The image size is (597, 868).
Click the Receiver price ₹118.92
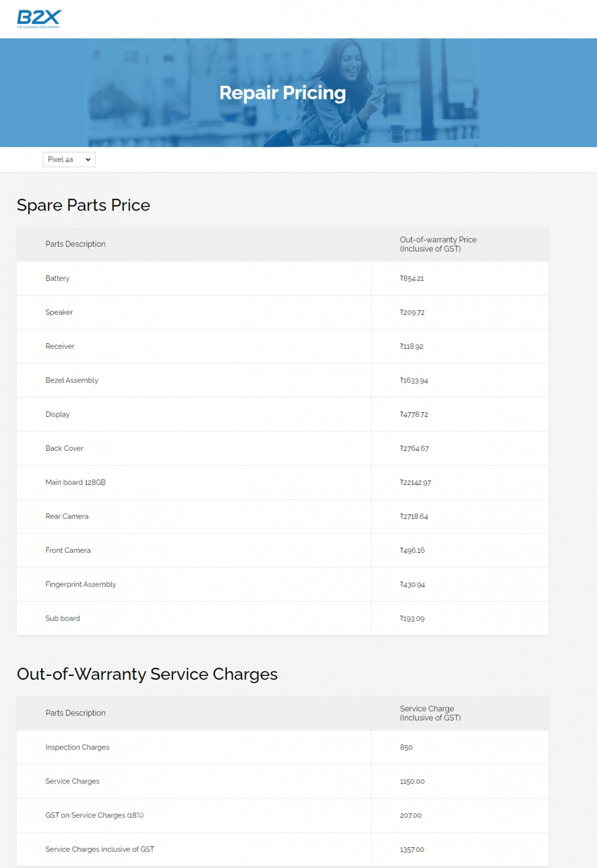[412, 347]
